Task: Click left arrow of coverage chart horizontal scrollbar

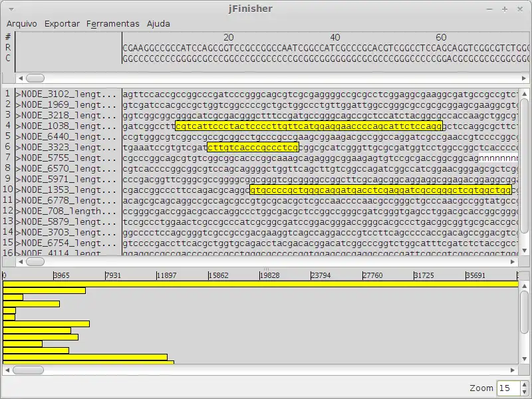Action: click(x=7, y=370)
